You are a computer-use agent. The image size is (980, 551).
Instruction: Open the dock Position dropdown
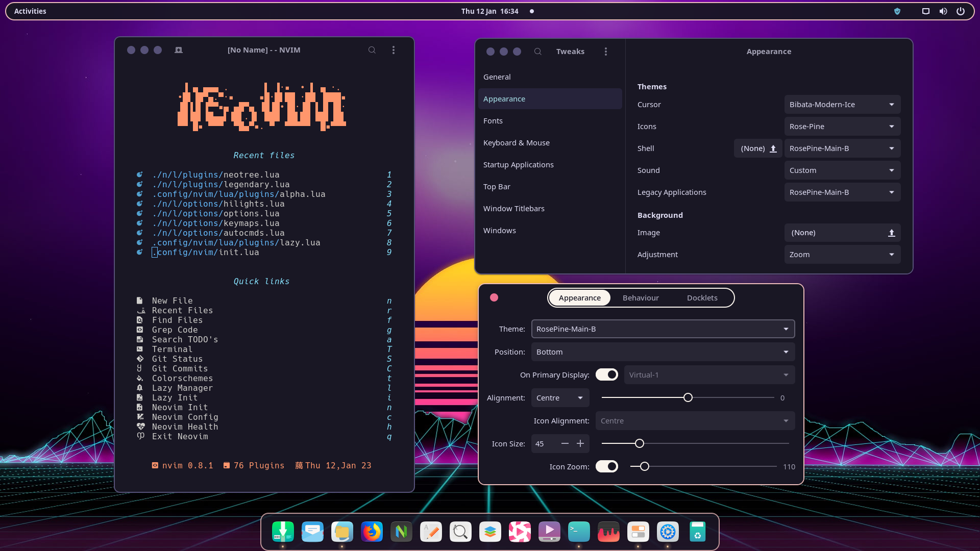[663, 352]
